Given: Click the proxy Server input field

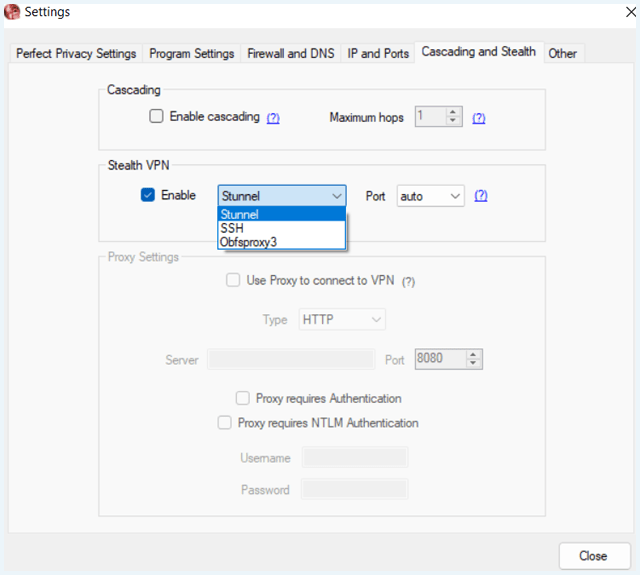Looking at the screenshot, I should pyautogui.click(x=291, y=360).
